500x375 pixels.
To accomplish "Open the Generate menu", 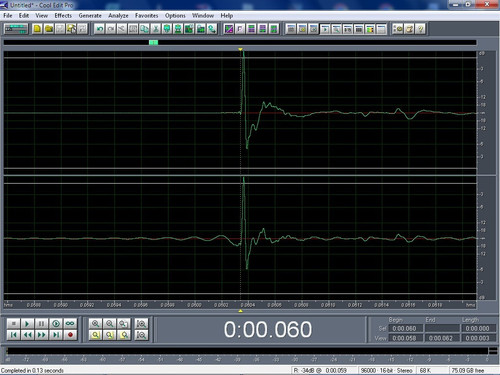I will 90,16.
